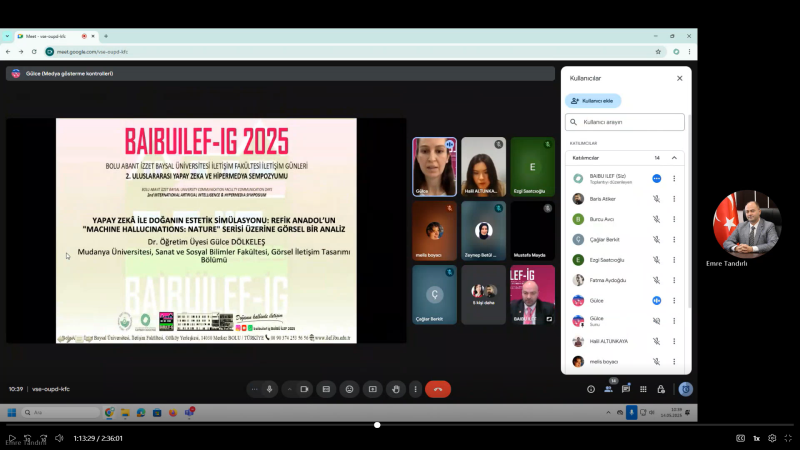Viewport: 800px width, 450px height.
Task: Select Zeynep Betül's participant tile
Action: click(x=483, y=231)
